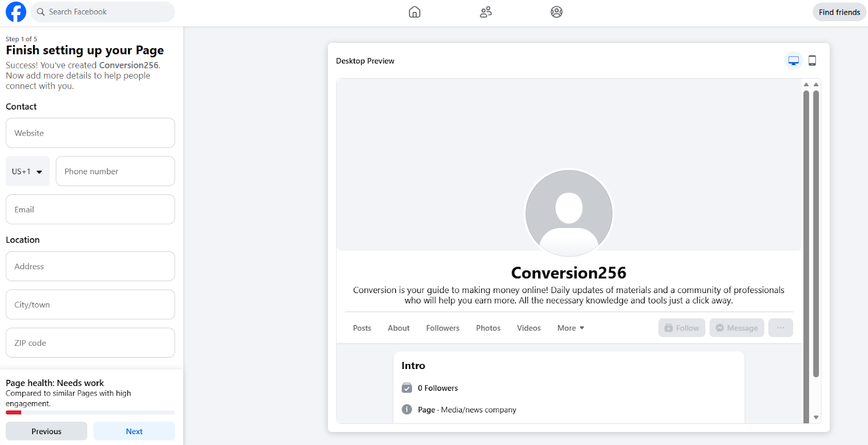
Task: Click the Website input field
Action: [90, 133]
